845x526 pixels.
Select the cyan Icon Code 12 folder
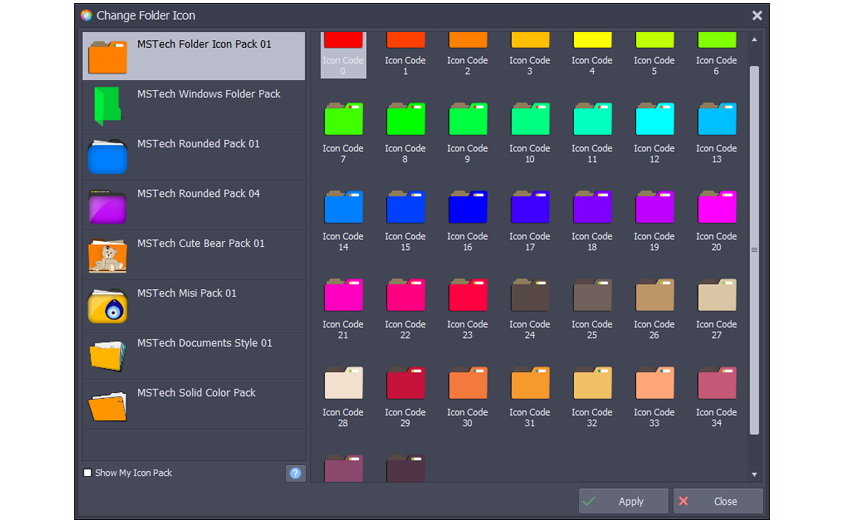click(654, 119)
